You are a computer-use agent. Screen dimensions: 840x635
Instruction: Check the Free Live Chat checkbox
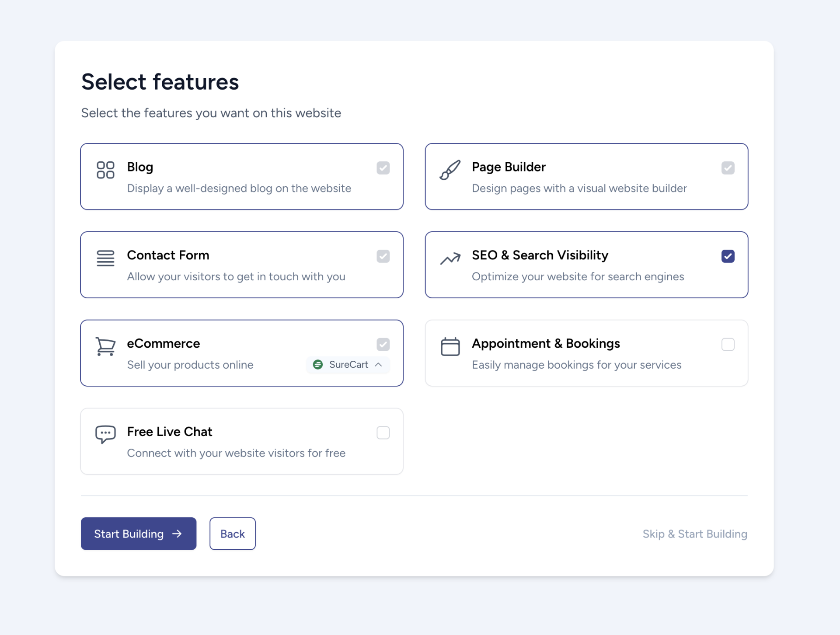pos(383,433)
